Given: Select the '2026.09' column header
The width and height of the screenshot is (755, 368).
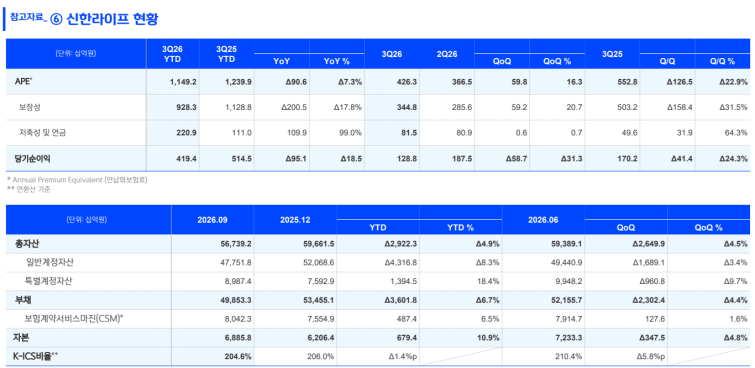Looking at the screenshot, I should click(x=212, y=220).
